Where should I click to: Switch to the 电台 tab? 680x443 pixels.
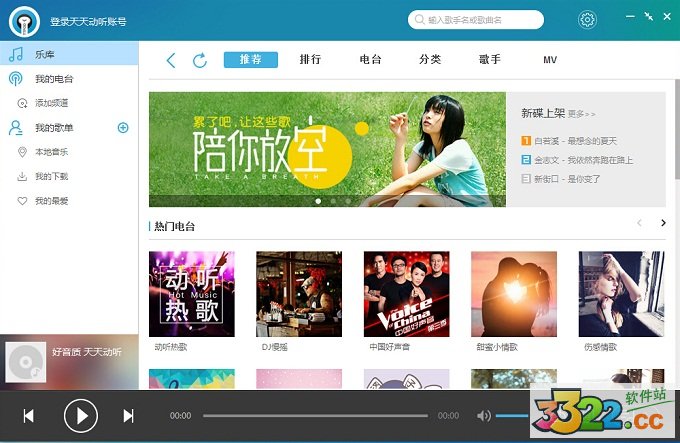tap(370, 59)
